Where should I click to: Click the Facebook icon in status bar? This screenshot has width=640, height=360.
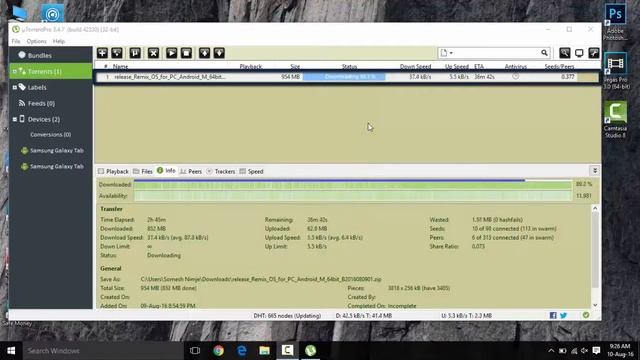pos(553,315)
